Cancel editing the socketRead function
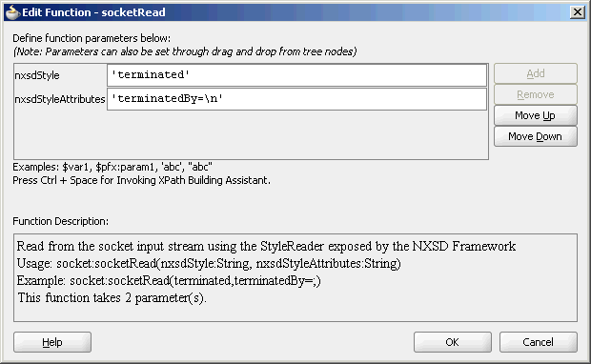The image size is (591, 364). click(x=539, y=342)
